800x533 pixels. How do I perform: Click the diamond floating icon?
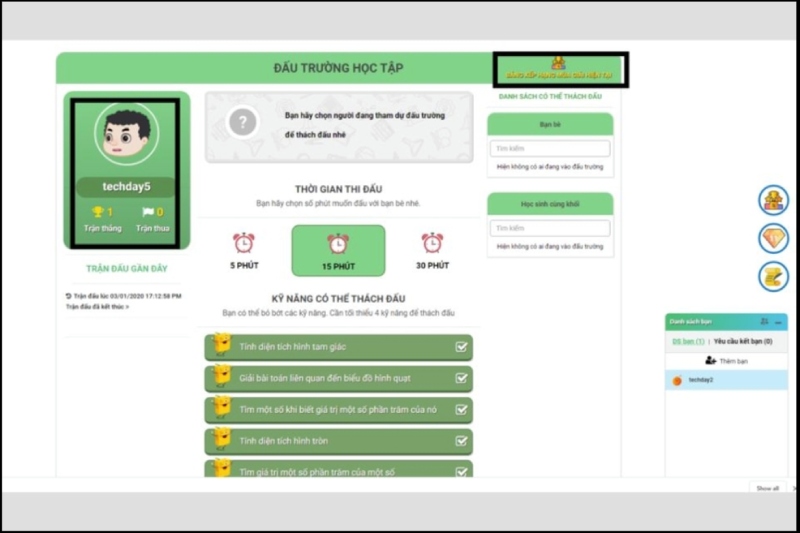click(773, 238)
